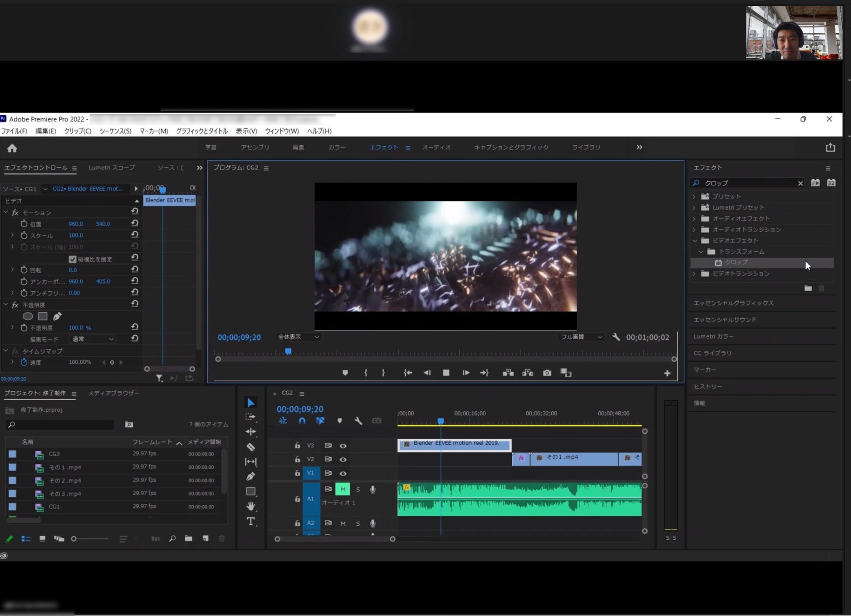Select the Hand tool
The height and width of the screenshot is (616, 851).
[x=251, y=506]
